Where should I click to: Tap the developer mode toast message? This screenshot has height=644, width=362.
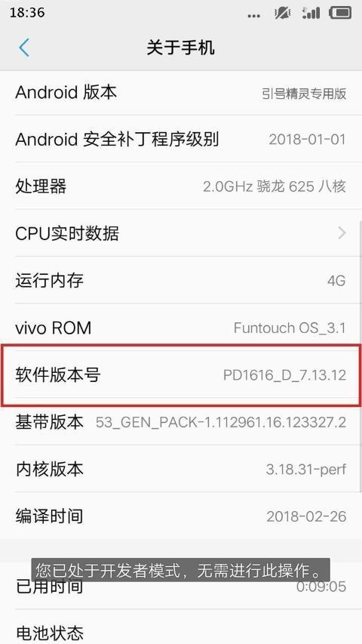[x=180, y=570]
